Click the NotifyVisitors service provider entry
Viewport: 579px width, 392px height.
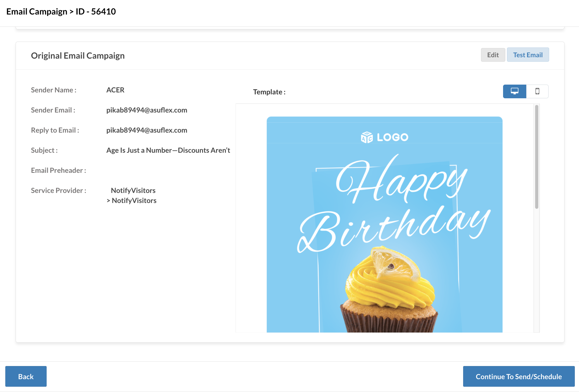pos(133,190)
